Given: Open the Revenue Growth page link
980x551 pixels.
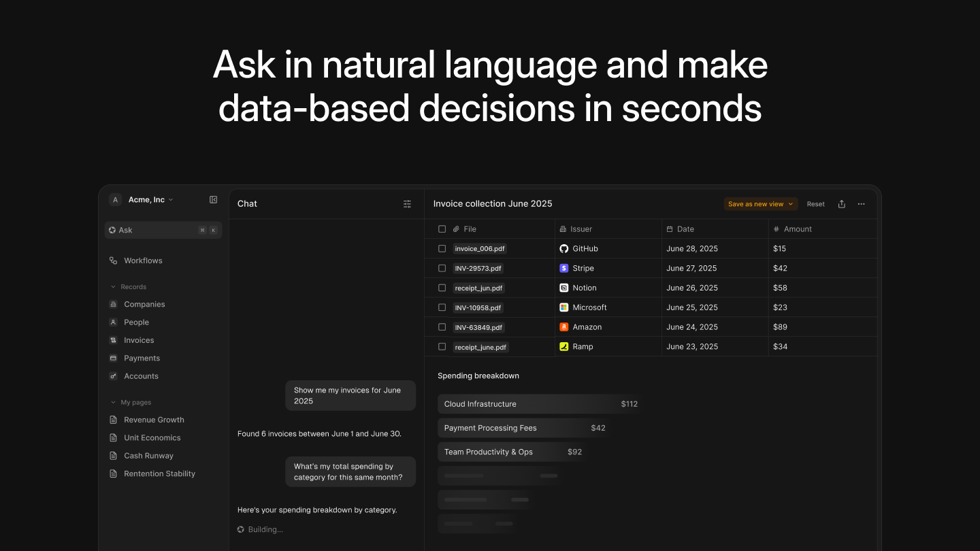Looking at the screenshot, I should [x=153, y=420].
